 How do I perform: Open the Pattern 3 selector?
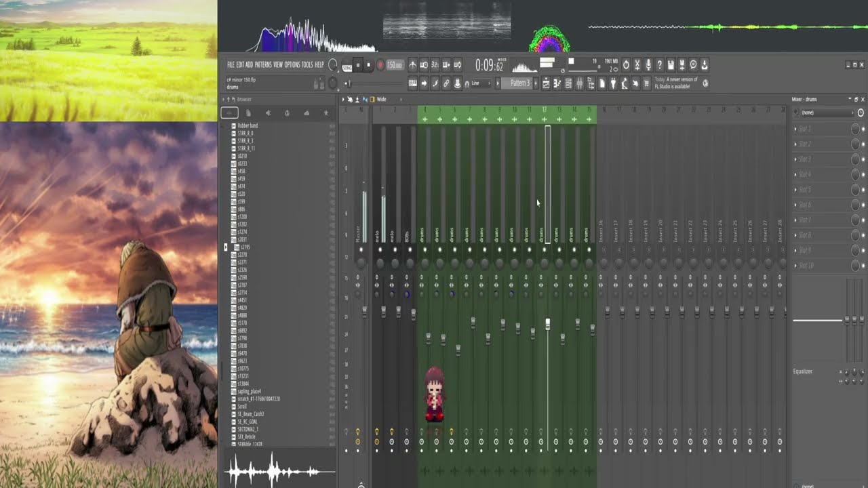(x=518, y=83)
